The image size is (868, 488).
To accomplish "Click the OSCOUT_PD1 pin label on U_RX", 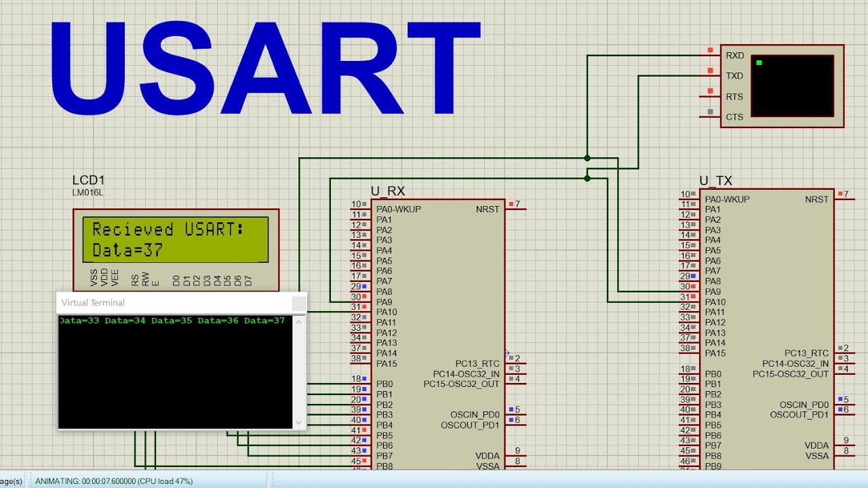I will tap(470, 425).
